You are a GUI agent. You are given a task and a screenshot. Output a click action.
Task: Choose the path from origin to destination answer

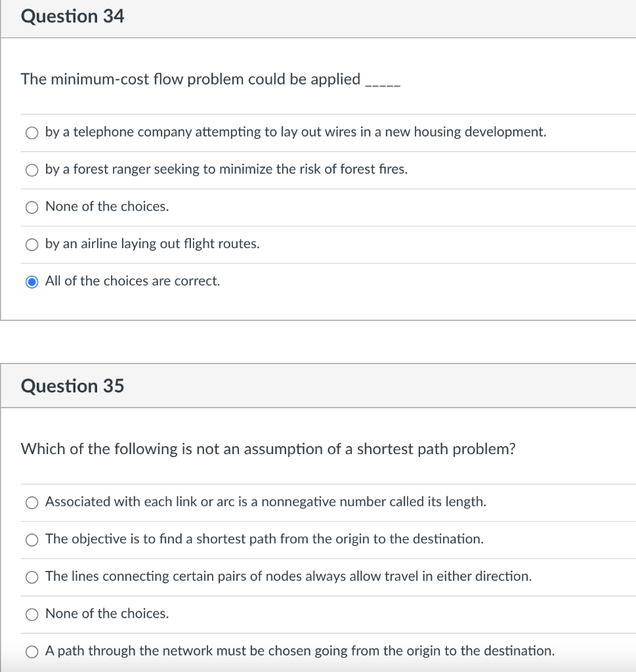point(31,651)
